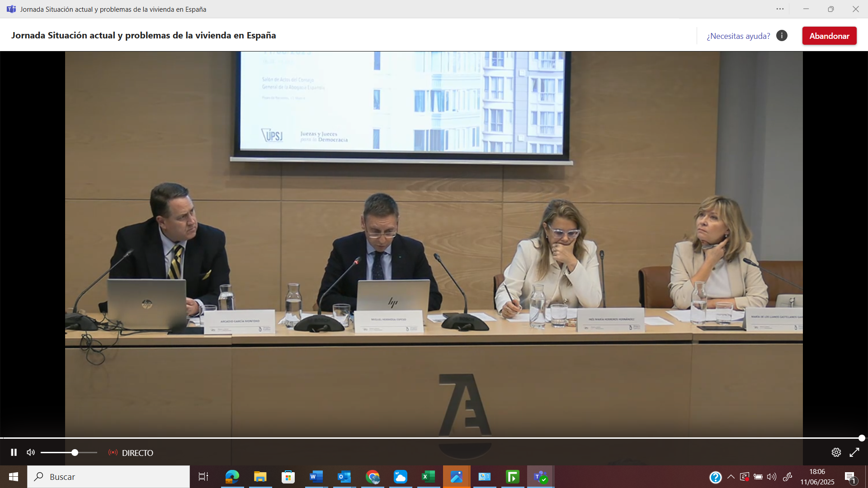
Task: Adjust the volume slider handle
Action: tap(75, 452)
